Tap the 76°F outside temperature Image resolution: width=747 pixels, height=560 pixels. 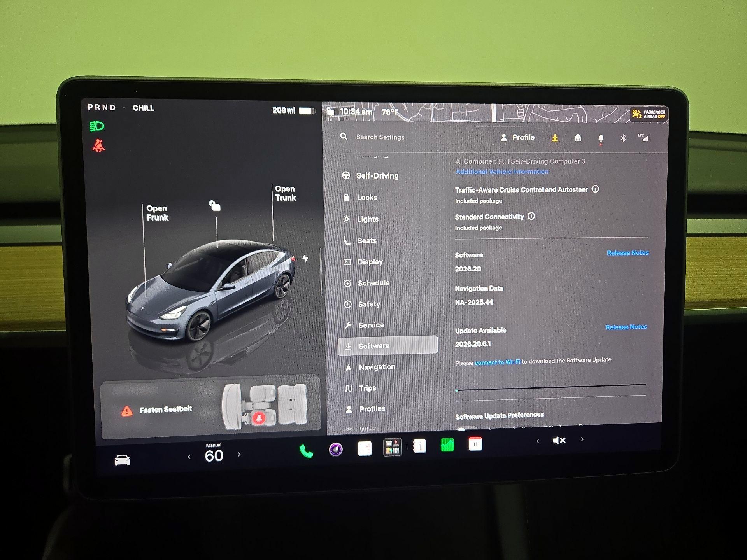[x=390, y=112]
